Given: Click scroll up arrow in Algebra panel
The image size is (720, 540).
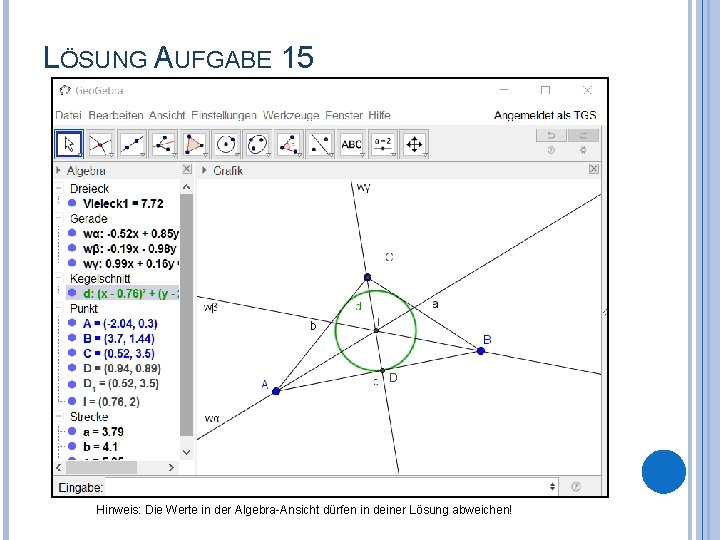Looking at the screenshot, I should point(186,187).
